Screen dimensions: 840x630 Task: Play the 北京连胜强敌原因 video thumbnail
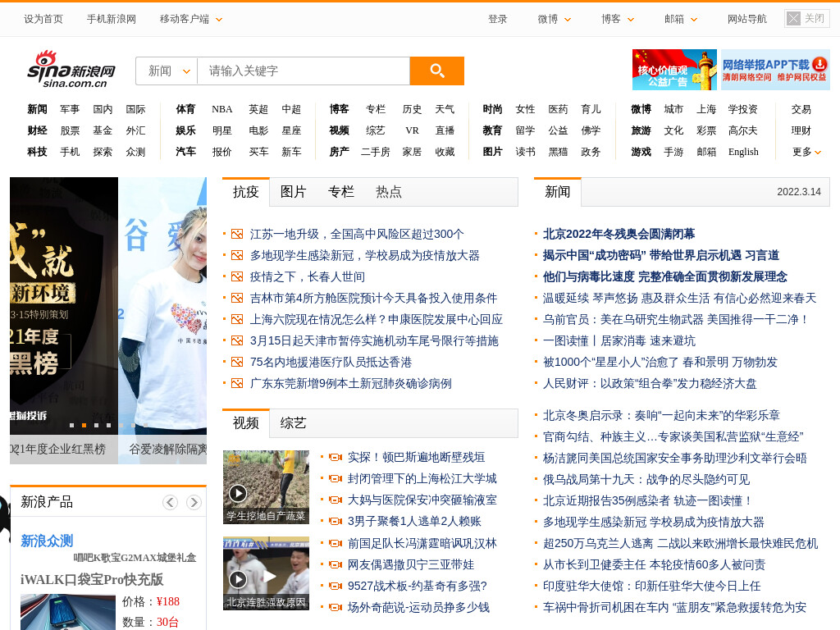pos(266,573)
